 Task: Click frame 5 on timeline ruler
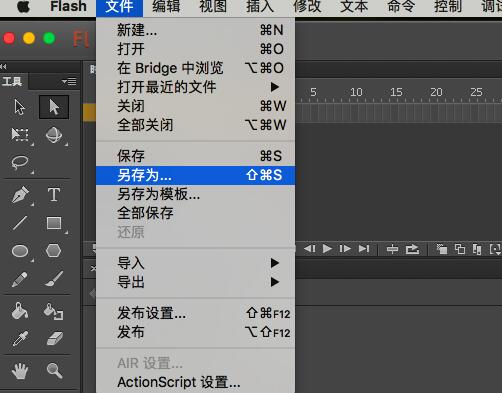tap(313, 92)
